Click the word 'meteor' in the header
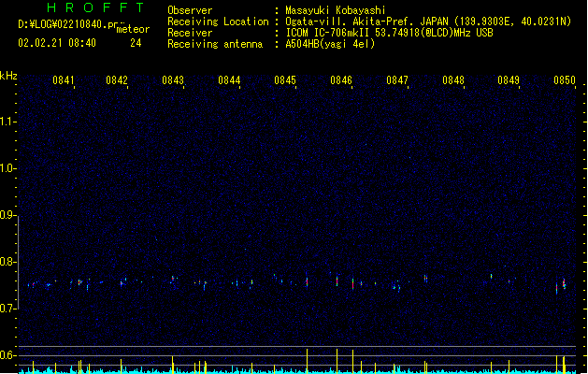This screenshot has height=374, width=588. tap(133, 29)
